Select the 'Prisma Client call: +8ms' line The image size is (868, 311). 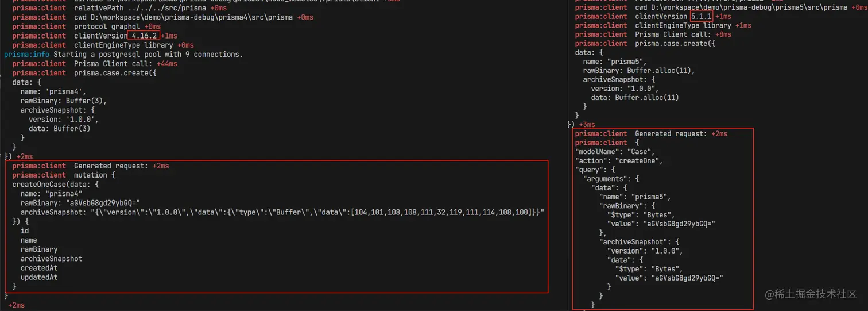pyautogui.click(x=653, y=34)
